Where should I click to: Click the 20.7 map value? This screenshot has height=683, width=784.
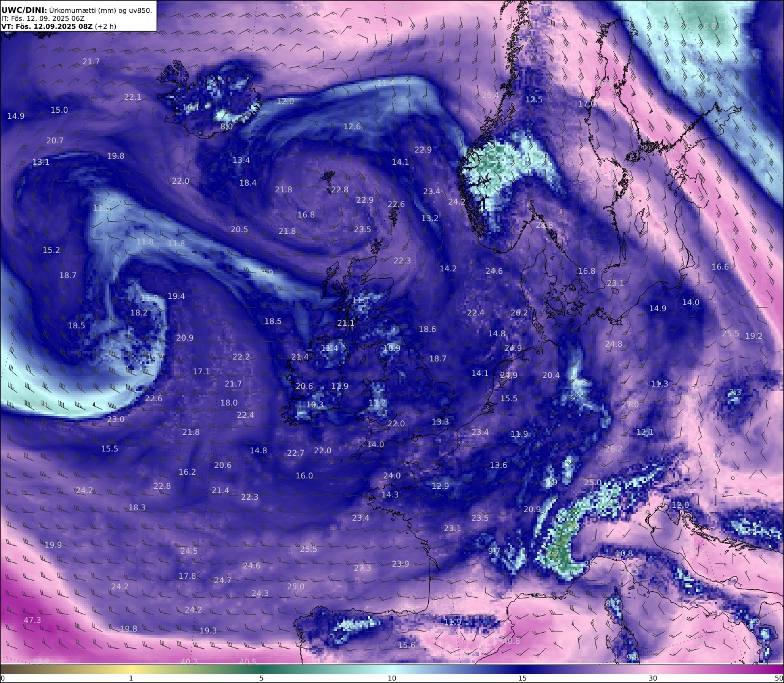pyautogui.click(x=55, y=141)
